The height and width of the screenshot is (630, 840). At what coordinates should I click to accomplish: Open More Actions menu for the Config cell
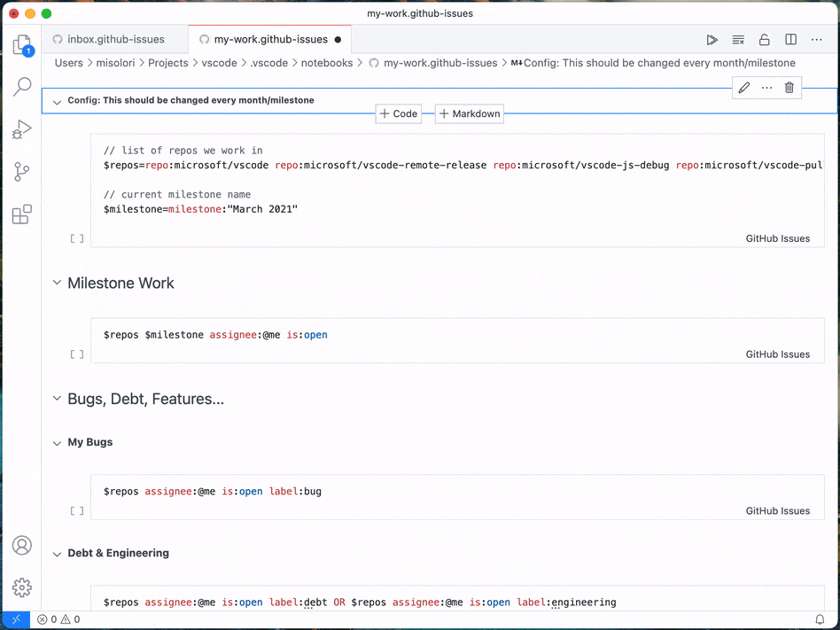click(x=766, y=88)
